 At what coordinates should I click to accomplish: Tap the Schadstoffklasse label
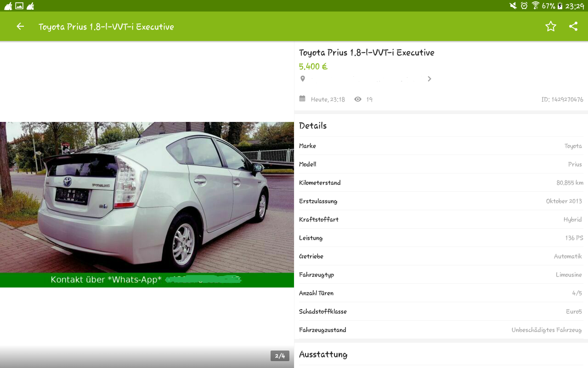click(323, 311)
